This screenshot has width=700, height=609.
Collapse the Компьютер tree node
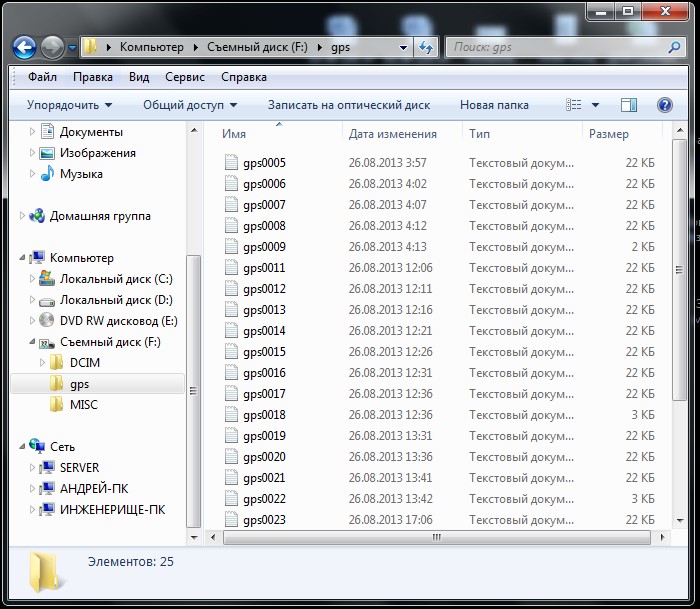coord(22,258)
